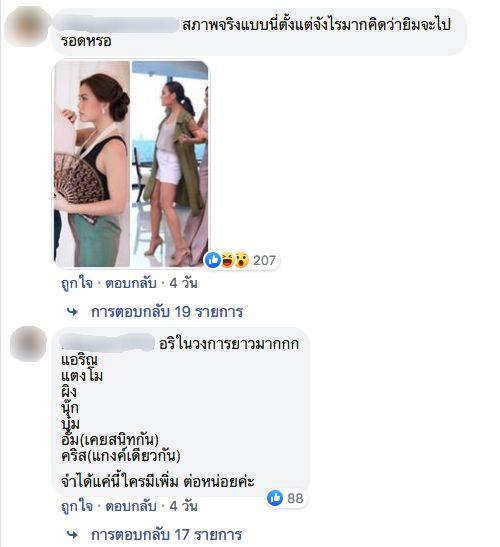Click the like reaction icon beside 207
The width and height of the screenshot is (500, 547).
click(x=212, y=260)
